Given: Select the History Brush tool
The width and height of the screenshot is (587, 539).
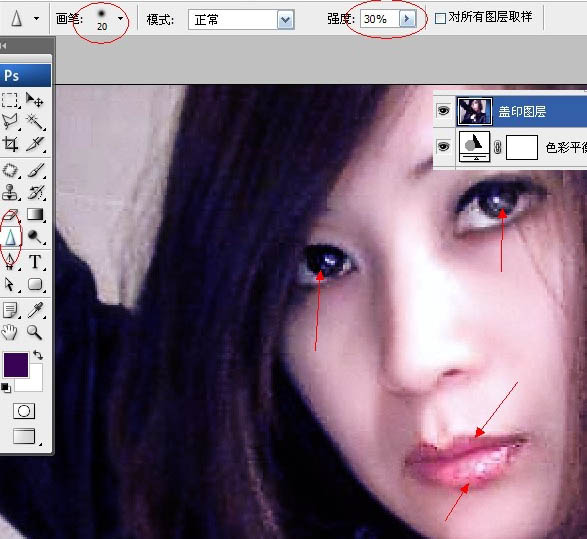Looking at the screenshot, I should [x=35, y=193].
